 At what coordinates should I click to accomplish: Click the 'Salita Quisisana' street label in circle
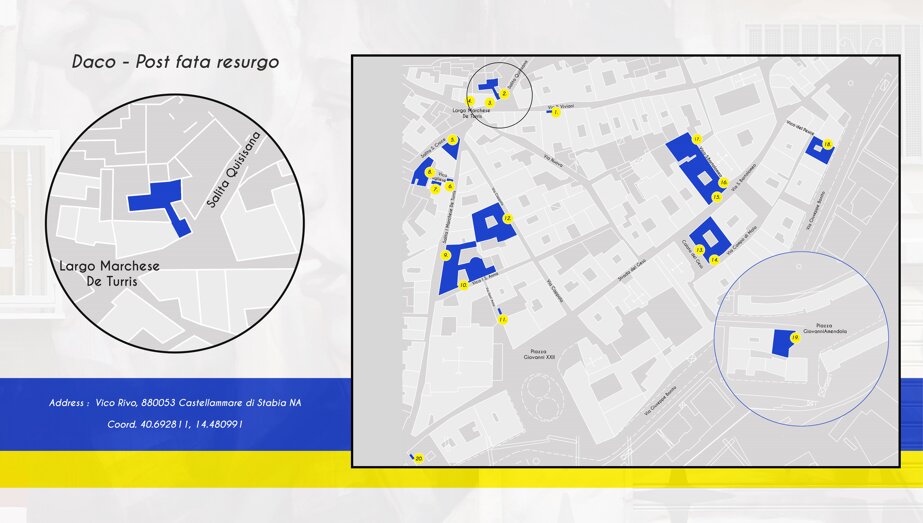click(x=234, y=170)
